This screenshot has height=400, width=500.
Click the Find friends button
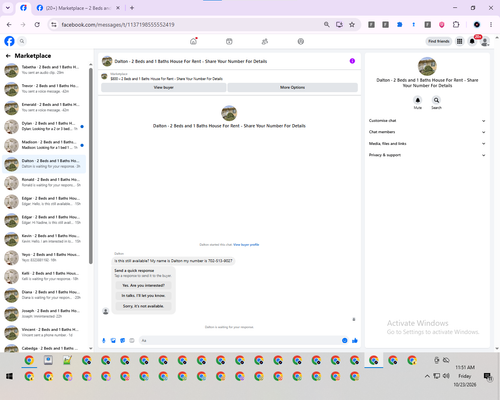(x=439, y=41)
